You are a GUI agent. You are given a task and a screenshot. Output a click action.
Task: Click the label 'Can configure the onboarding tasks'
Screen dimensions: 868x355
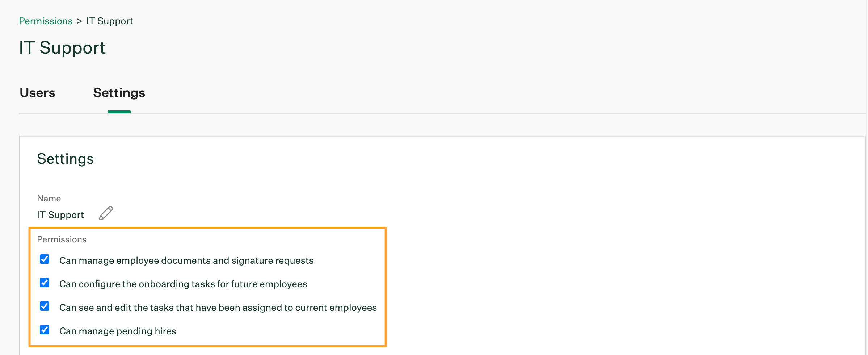[x=183, y=284]
